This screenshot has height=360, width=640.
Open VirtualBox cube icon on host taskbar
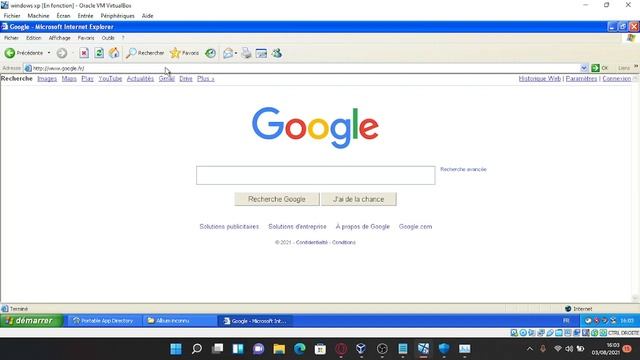[361, 349]
